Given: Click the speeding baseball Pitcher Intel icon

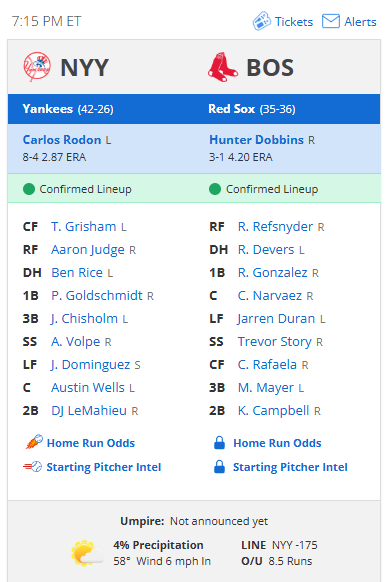Looking at the screenshot, I should tap(33, 467).
